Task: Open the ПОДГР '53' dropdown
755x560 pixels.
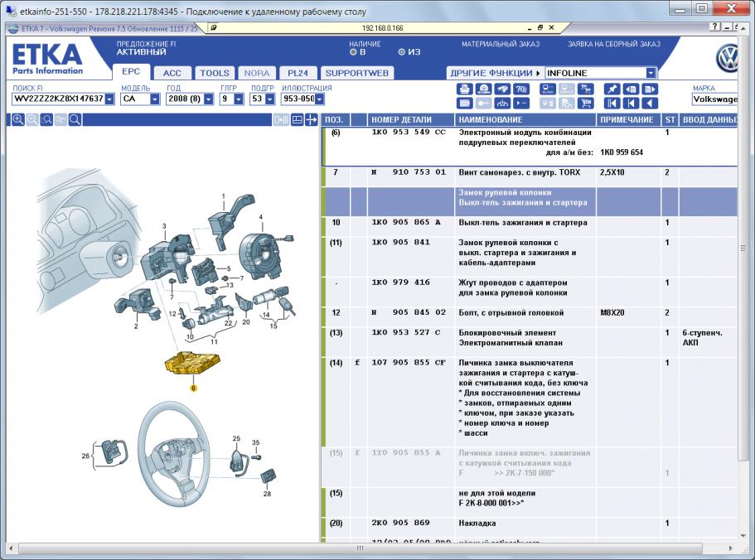Action: [269, 99]
